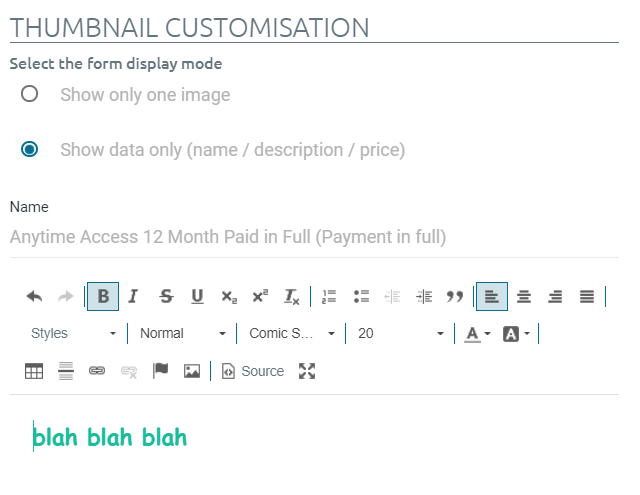Apply Italic formatting
Viewport: 640px width, 495px height.
(x=133, y=297)
